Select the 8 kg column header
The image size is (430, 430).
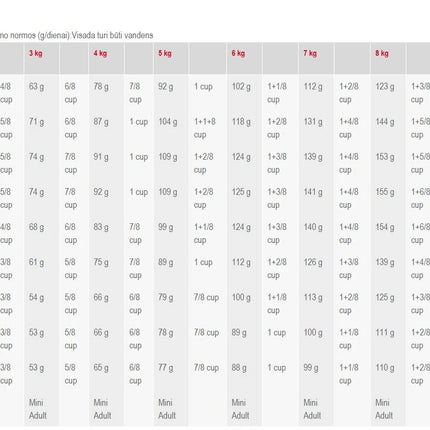[x=382, y=53]
